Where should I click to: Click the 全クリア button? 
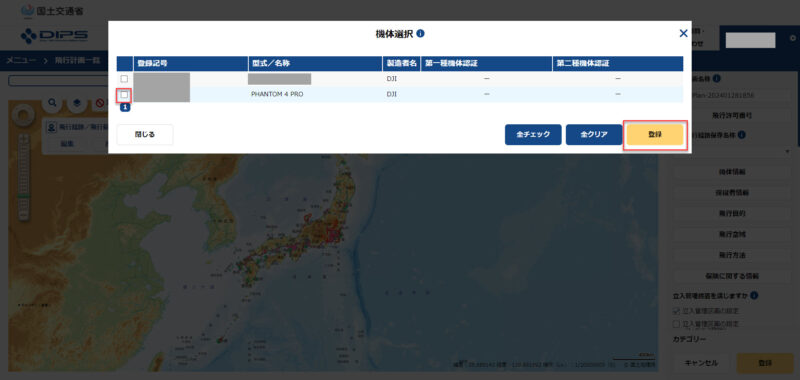coord(594,135)
